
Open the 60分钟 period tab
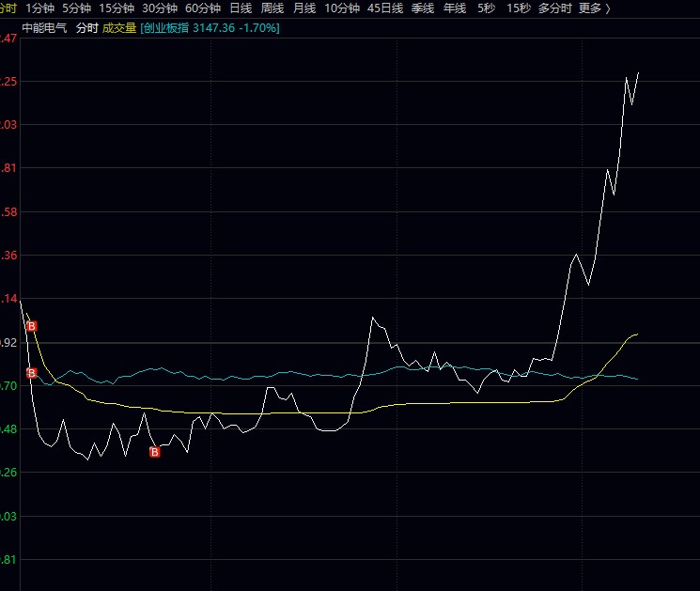click(203, 8)
